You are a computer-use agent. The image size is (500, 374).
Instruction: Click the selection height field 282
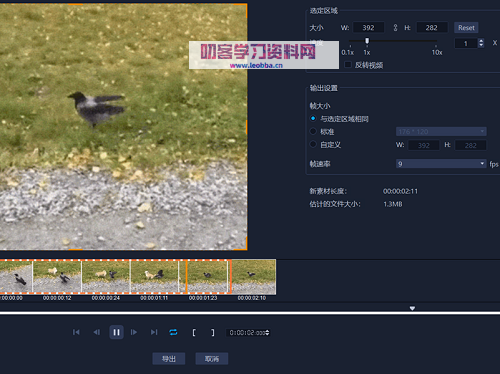coord(431,28)
